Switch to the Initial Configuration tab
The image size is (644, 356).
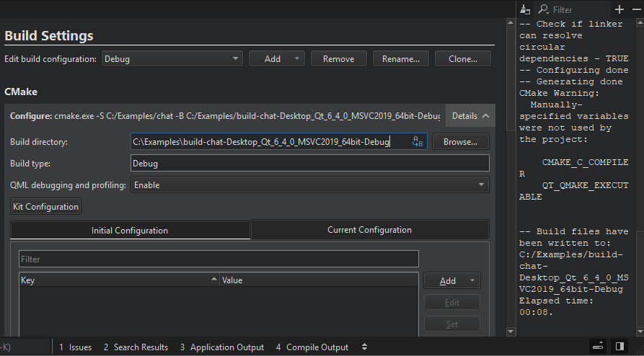[x=130, y=231]
